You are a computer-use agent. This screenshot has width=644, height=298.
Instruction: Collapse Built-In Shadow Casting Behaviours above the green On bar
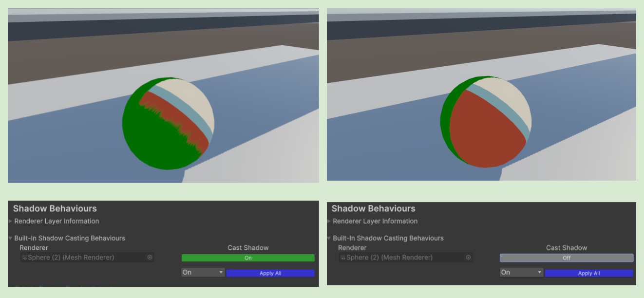point(11,238)
